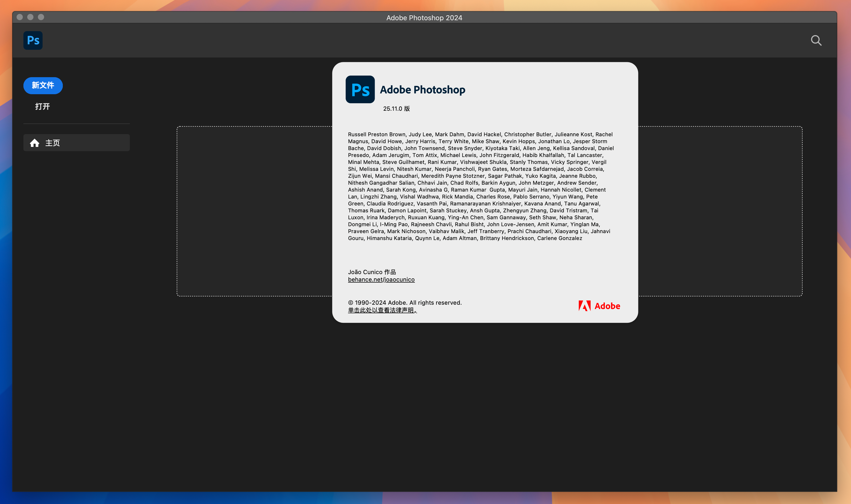Click the credits name Russell Preston Brown
The width and height of the screenshot is (851, 504).
coord(377,134)
